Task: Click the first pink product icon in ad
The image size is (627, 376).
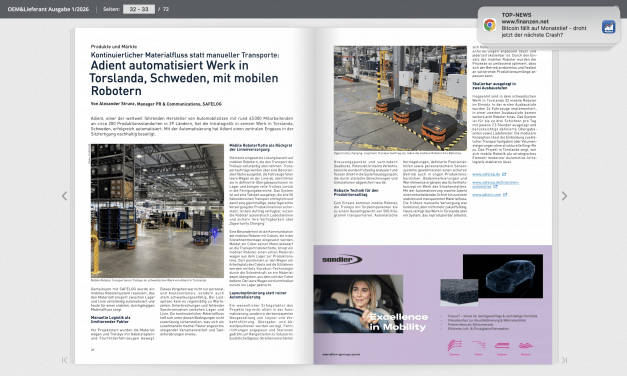Action: point(455,345)
